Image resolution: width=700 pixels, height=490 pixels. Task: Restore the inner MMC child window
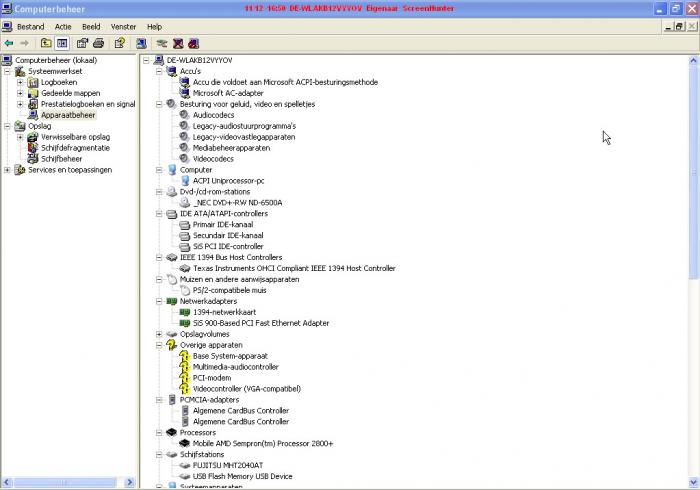[679, 27]
